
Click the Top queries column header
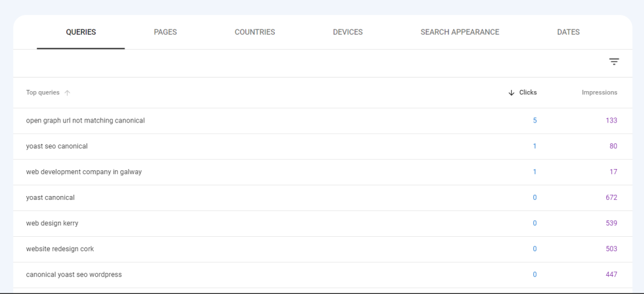(x=43, y=93)
